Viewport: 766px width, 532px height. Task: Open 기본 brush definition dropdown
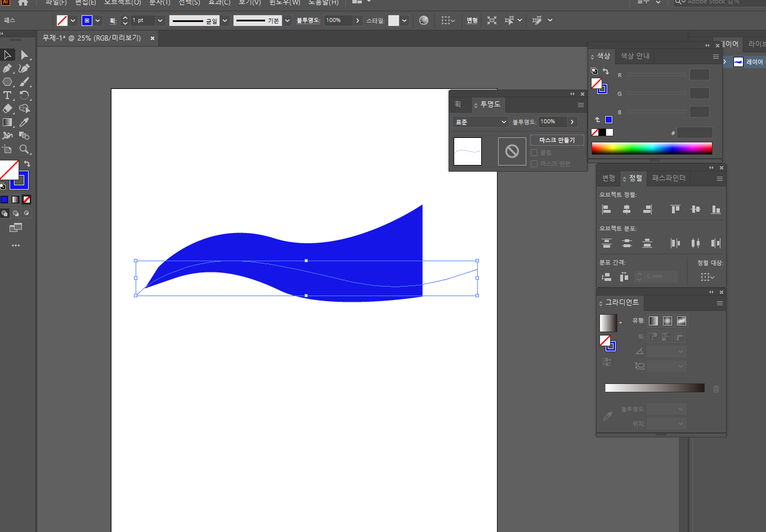[287, 20]
